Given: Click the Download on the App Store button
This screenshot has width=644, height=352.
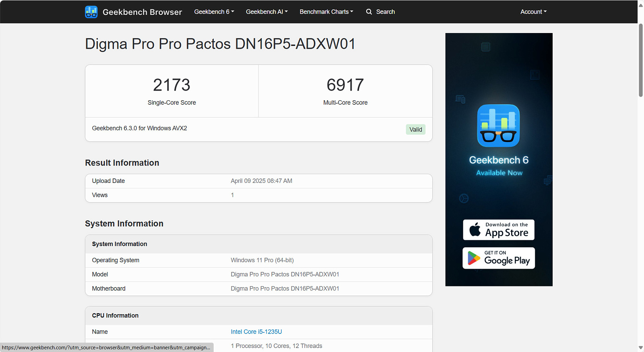Looking at the screenshot, I should 499,230.
